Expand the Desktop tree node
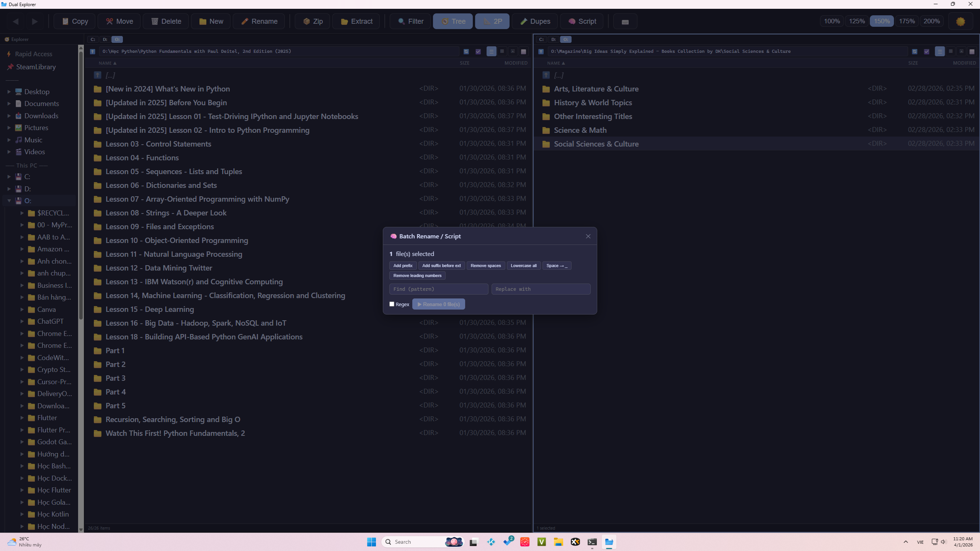980x551 pixels. point(9,92)
